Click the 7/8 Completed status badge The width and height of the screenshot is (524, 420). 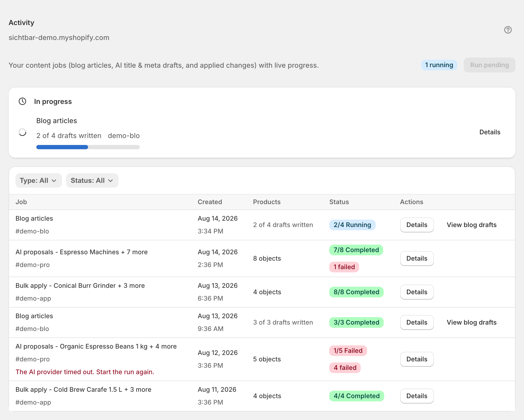pyautogui.click(x=356, y=250)
